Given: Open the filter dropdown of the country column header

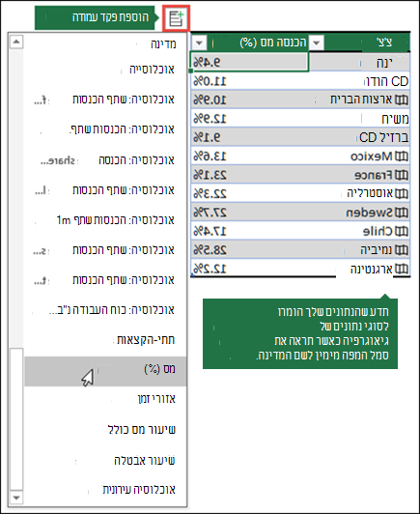Looking at the screenshot, I should coord(317,43).
